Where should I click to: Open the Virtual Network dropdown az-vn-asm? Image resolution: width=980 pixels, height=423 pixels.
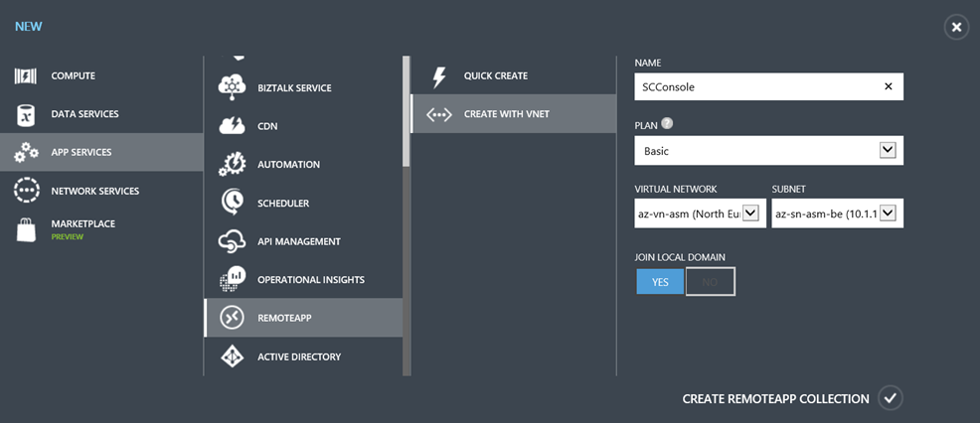[700, 213]
